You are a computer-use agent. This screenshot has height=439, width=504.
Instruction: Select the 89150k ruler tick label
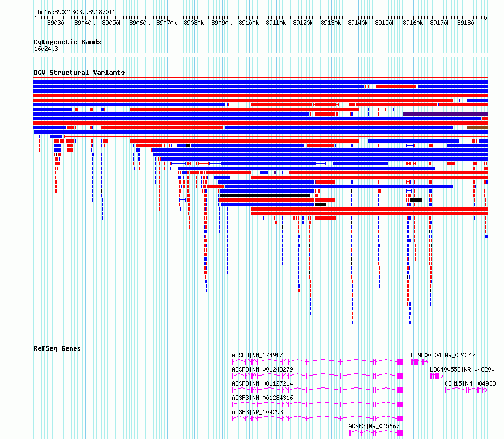point(385,23)
